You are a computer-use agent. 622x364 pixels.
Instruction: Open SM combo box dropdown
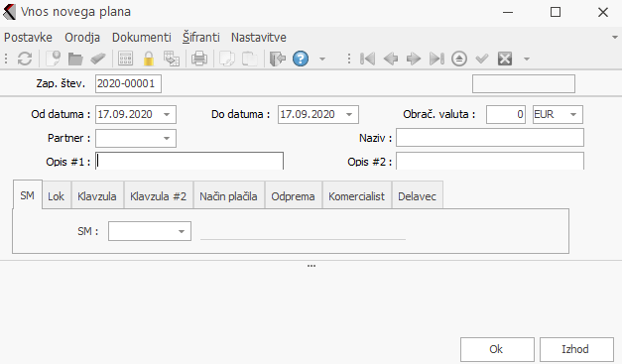tap(182, 231)
